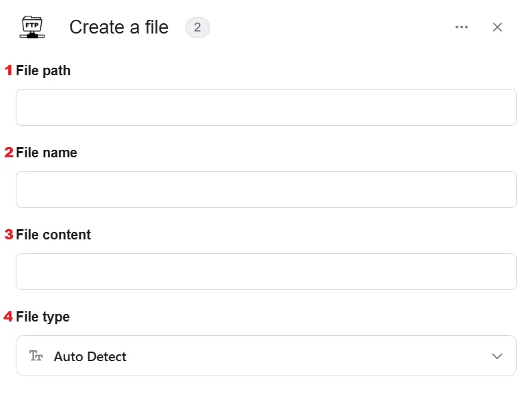This screenshot has width=532, height=394.
Task: Click the File name label
Action: (x=47, y=153)
